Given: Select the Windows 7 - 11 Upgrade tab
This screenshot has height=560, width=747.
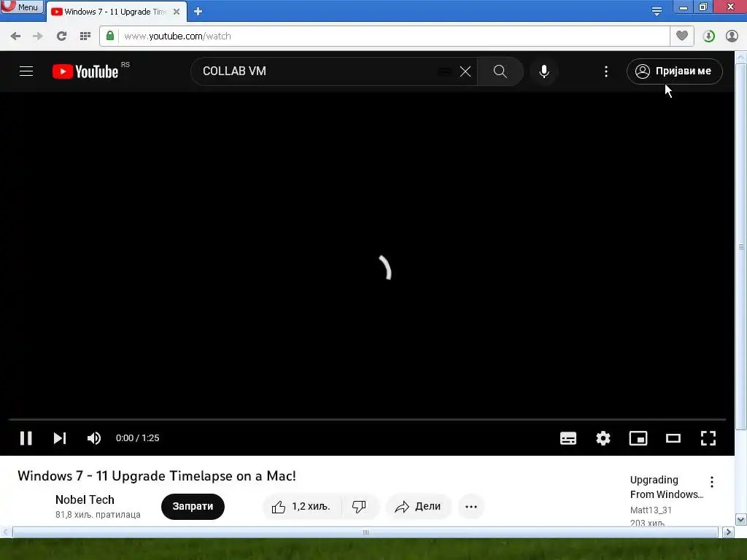Looking at the screenshot, I should click(x=115, y=12).
